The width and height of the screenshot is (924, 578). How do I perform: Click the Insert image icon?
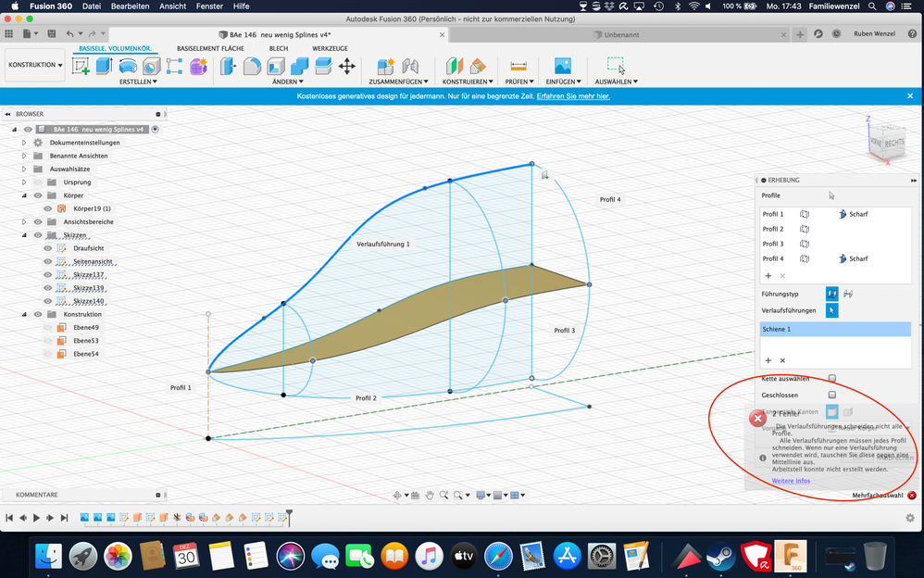[x=563, y=66]
